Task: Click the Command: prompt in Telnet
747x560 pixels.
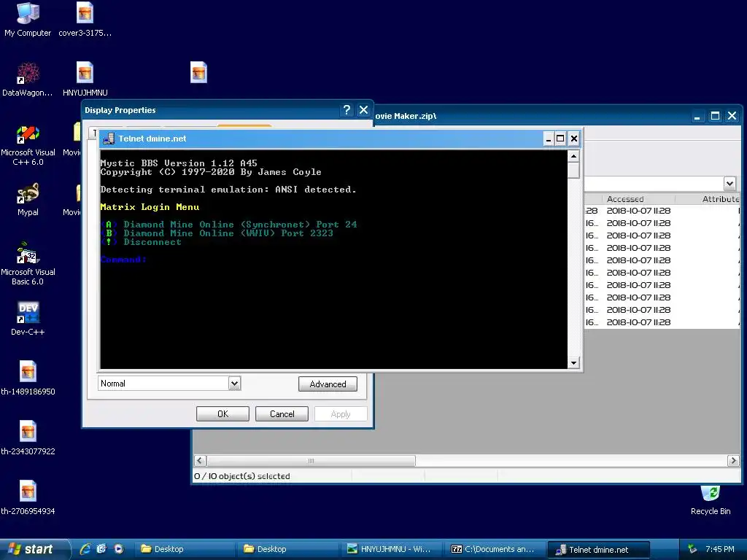Action: click(123, 260)
